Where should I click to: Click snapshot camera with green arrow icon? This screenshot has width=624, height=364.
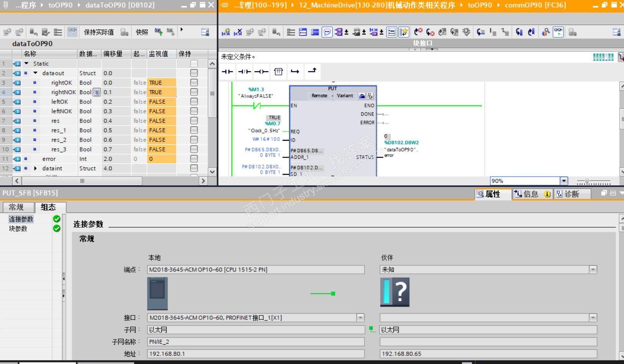click(159, 32)
